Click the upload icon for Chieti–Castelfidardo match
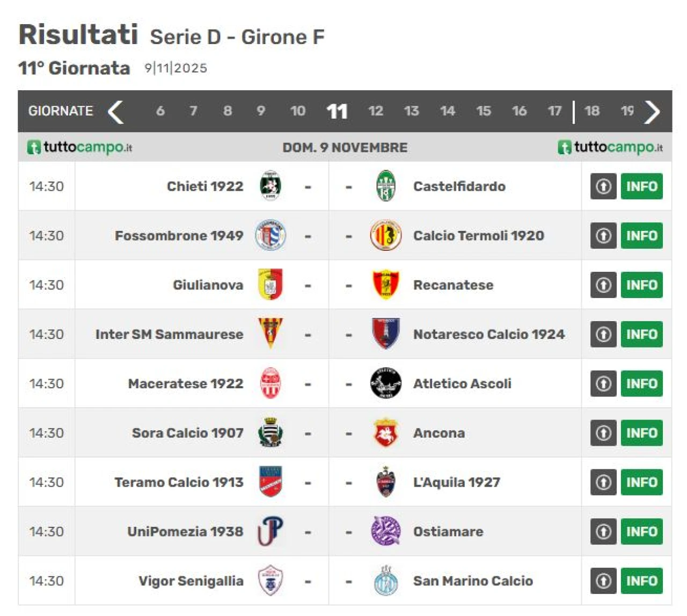Viewport: 687px width, 616px height. 603,186
